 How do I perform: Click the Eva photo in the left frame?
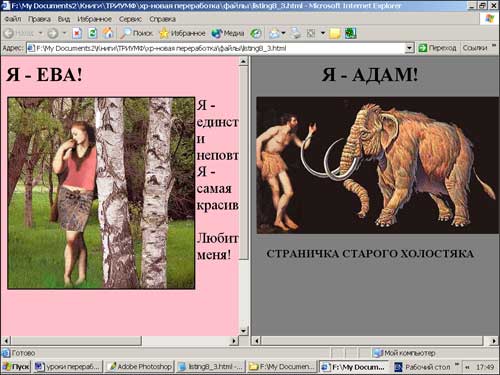(101, 193)
